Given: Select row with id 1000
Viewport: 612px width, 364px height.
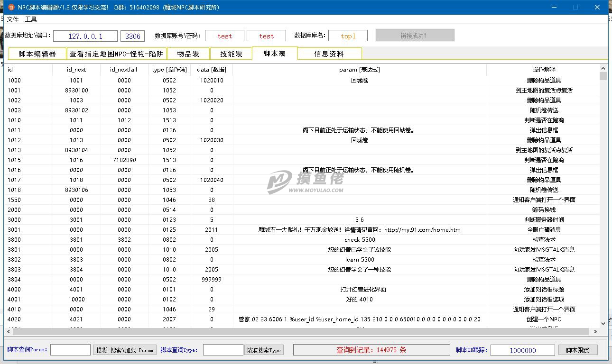Looking at the screenshot, I should (302, 81).
